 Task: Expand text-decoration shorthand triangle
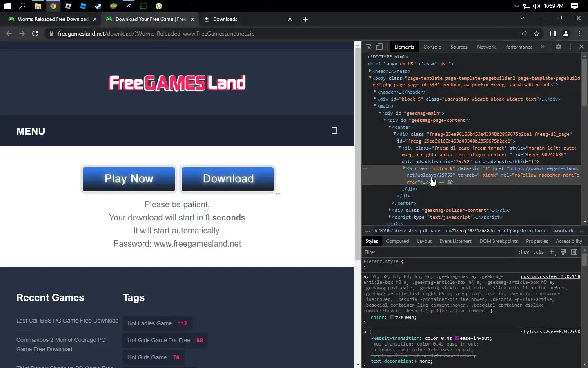click(416, 361)
